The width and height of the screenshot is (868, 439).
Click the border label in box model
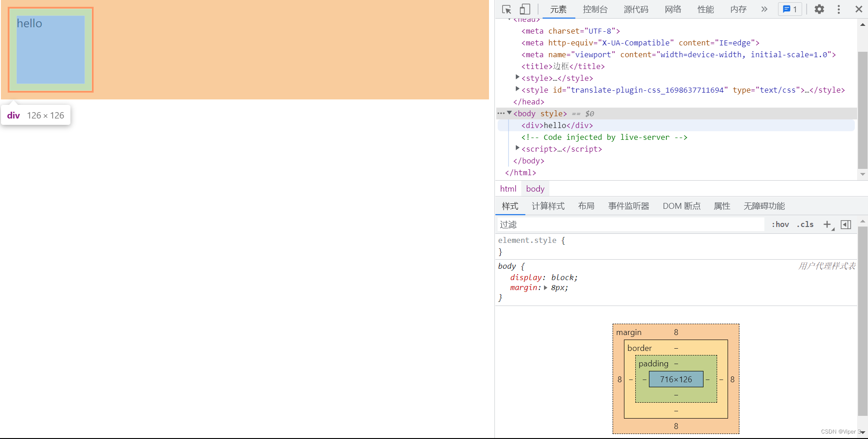639,348
